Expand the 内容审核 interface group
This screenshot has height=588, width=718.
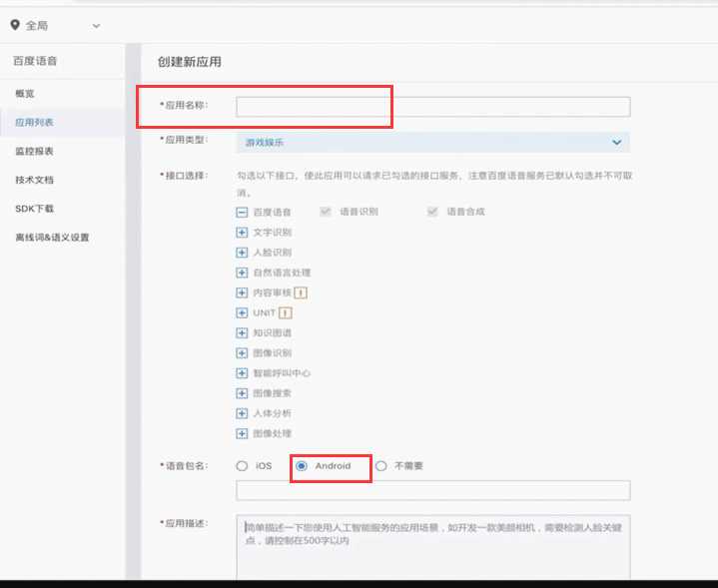pyautogui.click(x=242, y=293)
